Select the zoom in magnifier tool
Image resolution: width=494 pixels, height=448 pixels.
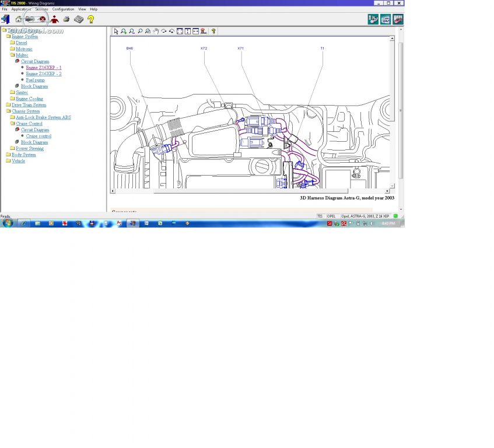click(124, 31)
